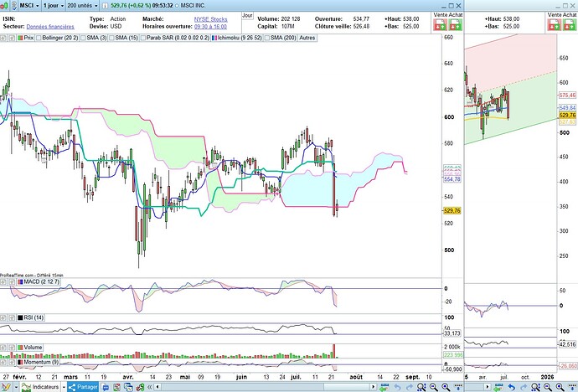Viewport: 578px width, 392px height.
Task: Click the drawing tools pencil icon bottom-left
Action: (6, 387)
